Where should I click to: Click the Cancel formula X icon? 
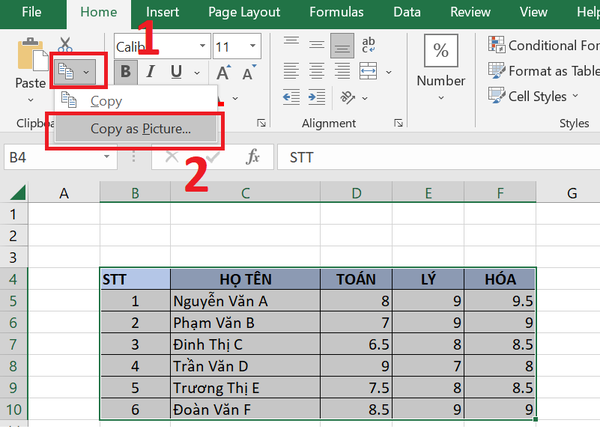pos(172,157)
